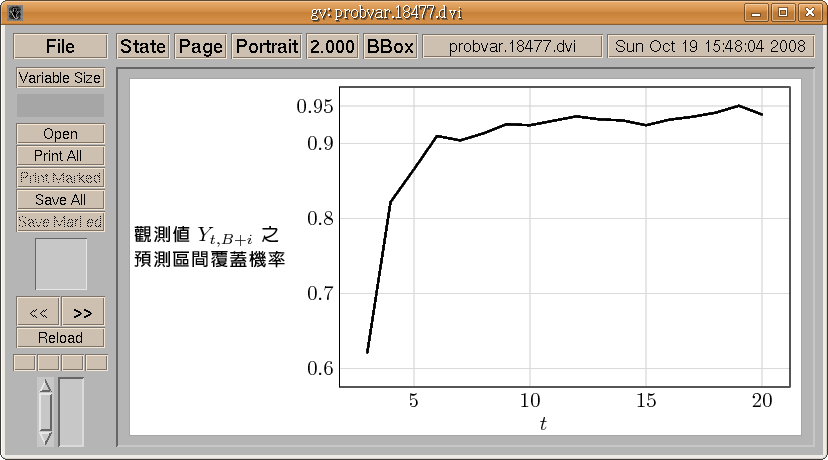The image size is (828, 460).
Task: Minimize the gv window
Action: point(759,13)
